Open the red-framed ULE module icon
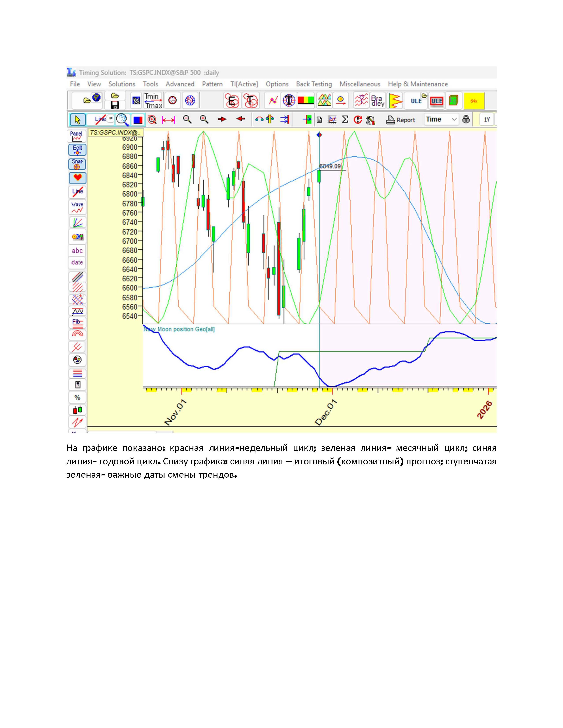Screen dimensions: 563x728 (x=436, y=101)
